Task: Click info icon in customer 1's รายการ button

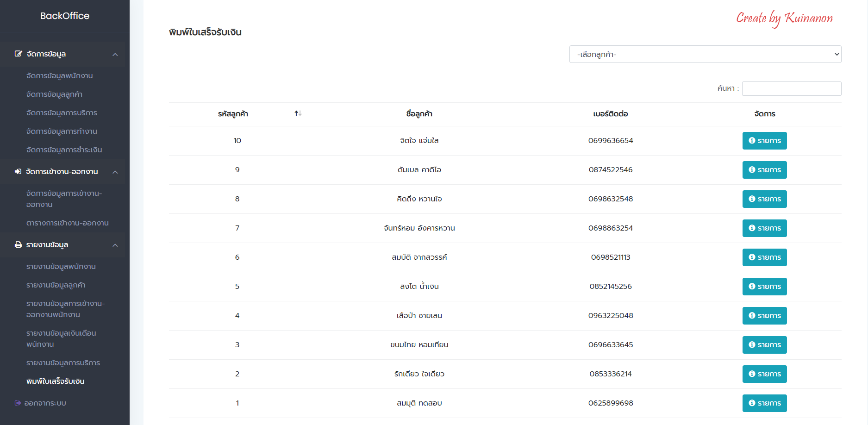Action: click(752, 403)
